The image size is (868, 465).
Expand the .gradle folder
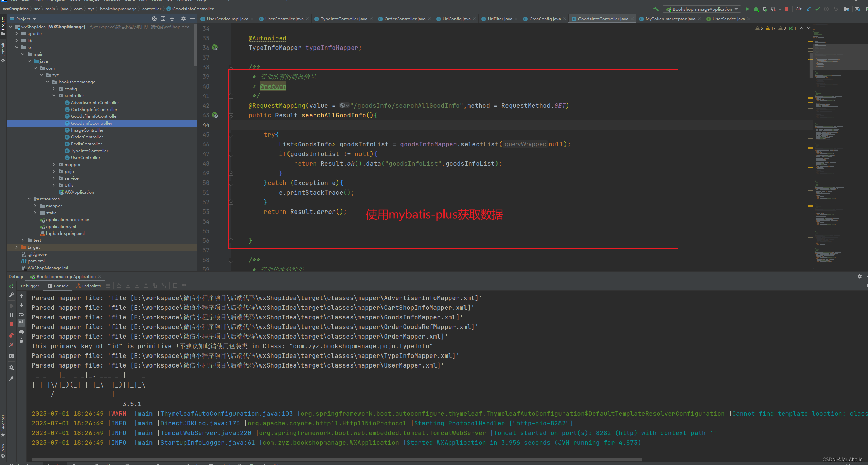tap(17, 33)
